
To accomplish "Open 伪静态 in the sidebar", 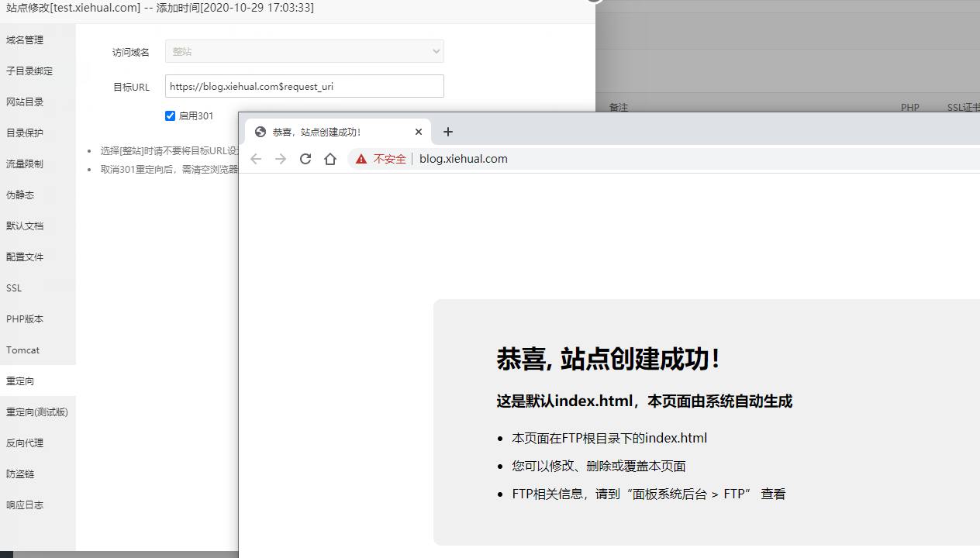I will (x=38, y=195).
